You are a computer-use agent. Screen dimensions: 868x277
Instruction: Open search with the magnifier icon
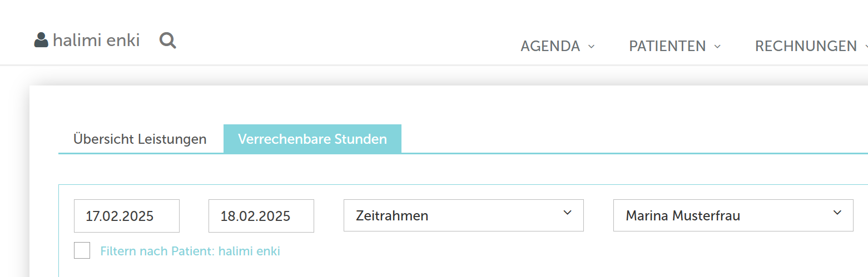pos(168,40)
